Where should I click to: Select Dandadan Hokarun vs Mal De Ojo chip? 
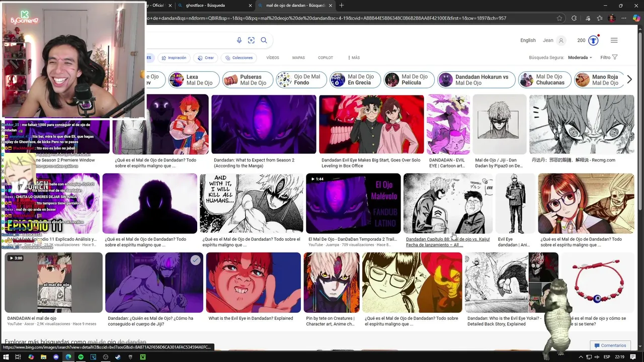pyautogui.click(x=476, y=80)
